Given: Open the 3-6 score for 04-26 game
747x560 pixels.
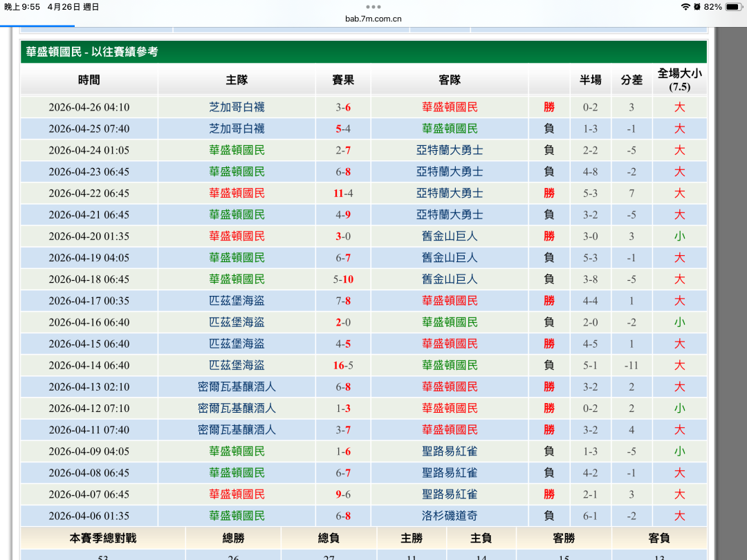Looking at the screenshot, I should point(343,107).
